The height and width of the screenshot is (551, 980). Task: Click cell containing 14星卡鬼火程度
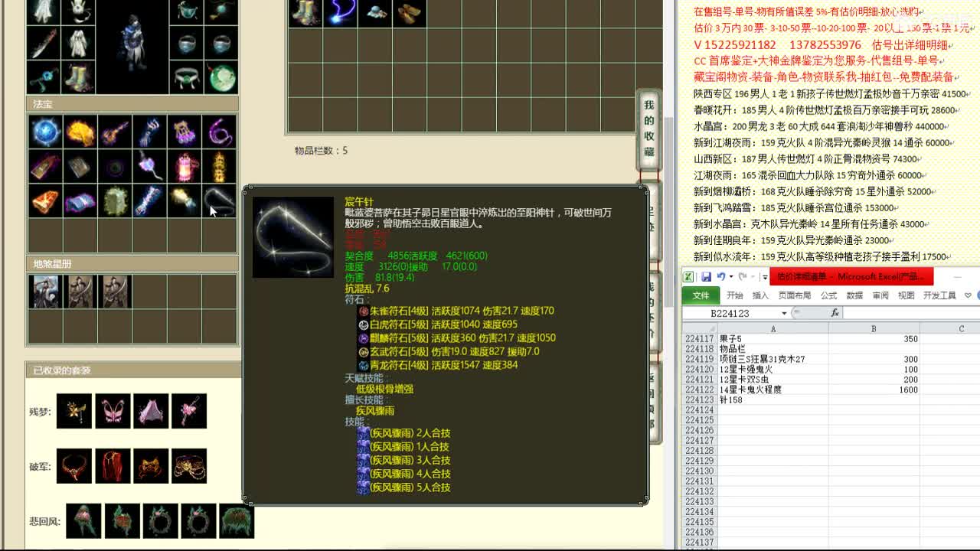(x=773, y=390)
